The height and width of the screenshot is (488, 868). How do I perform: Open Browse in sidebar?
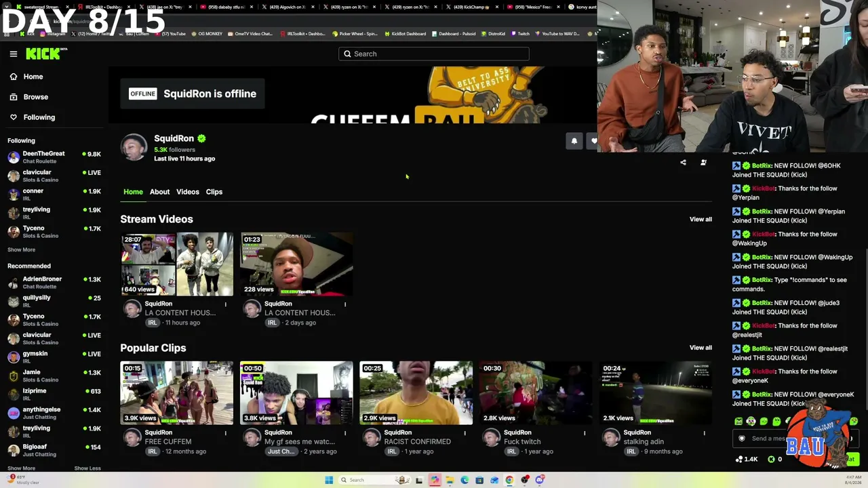point(28,97)
